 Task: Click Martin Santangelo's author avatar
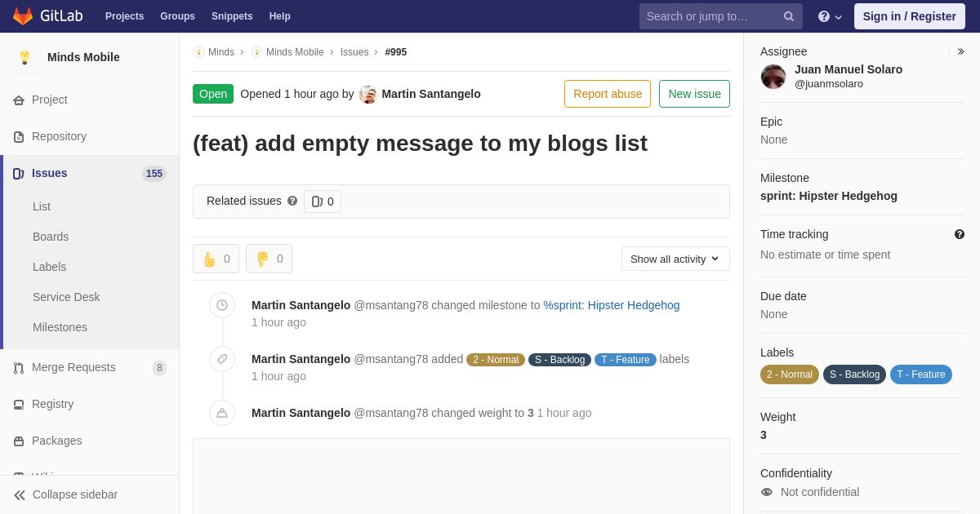(368, 95)
